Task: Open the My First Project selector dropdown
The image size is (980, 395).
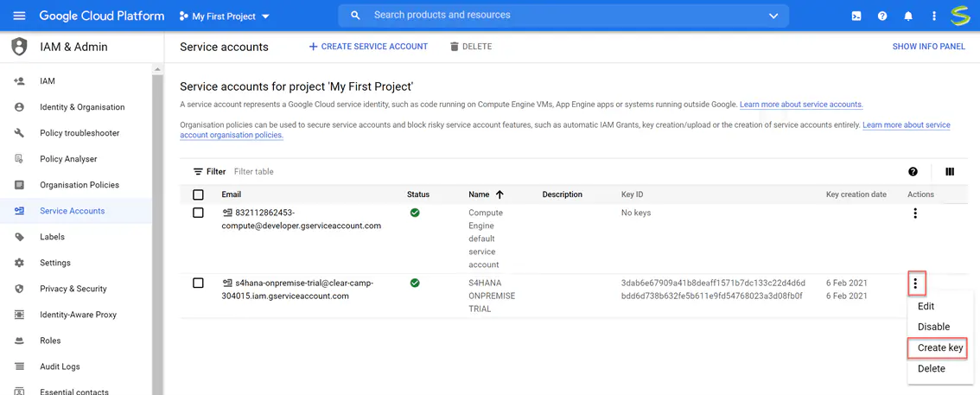Action: [x=225, y=16]
